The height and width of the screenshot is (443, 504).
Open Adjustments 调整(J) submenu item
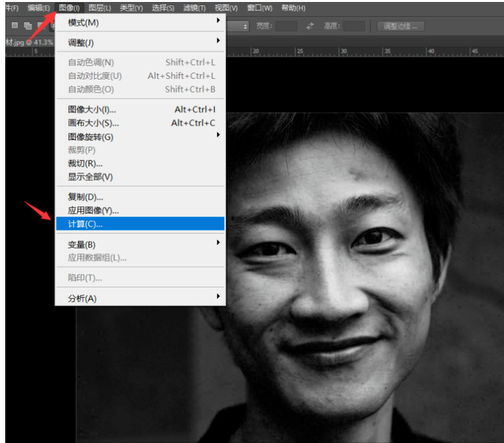140,43
